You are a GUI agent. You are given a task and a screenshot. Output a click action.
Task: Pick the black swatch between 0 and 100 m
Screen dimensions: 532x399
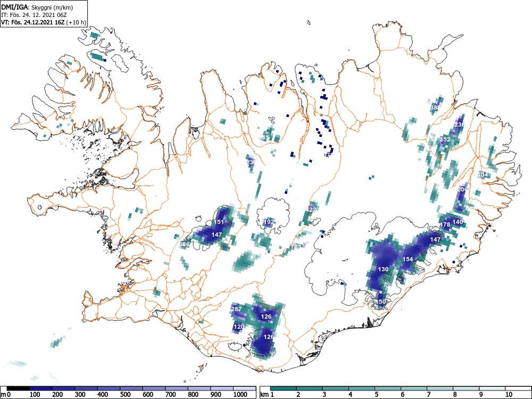point(18,388)
